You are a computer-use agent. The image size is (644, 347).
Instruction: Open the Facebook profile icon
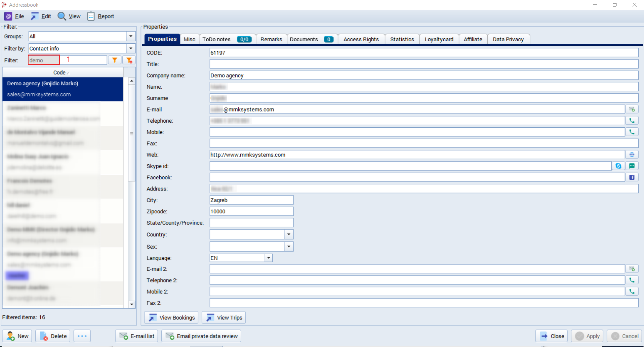click(x=632, y=177)
